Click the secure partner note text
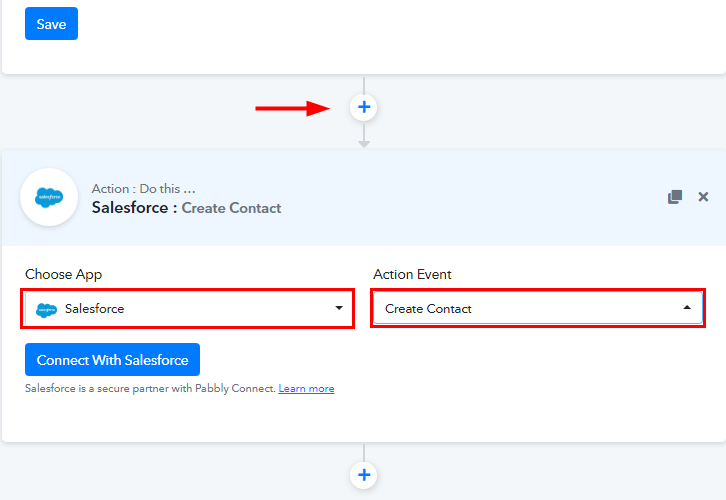 pyautogui.click(x=150, y=389)
